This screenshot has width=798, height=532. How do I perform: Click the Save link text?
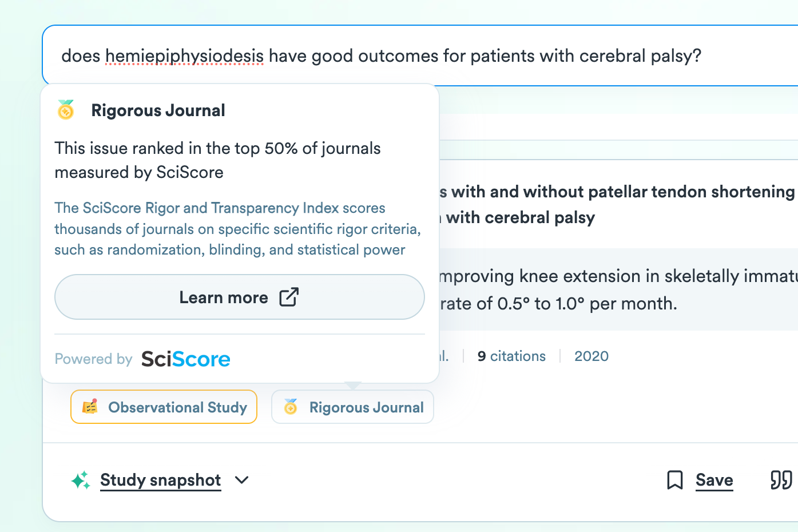tap(714, 480)
